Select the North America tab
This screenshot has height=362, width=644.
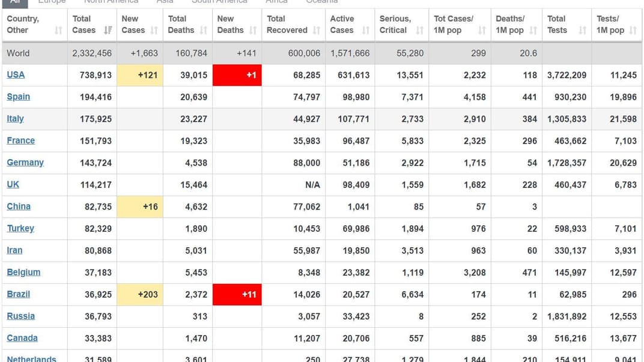click(111, 2)
